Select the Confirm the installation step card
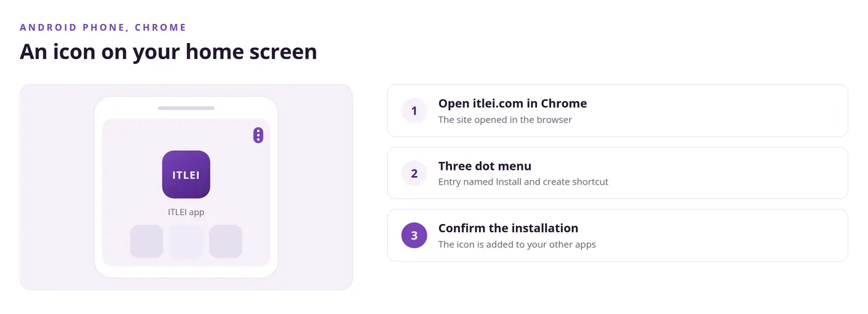 point(618,235)
